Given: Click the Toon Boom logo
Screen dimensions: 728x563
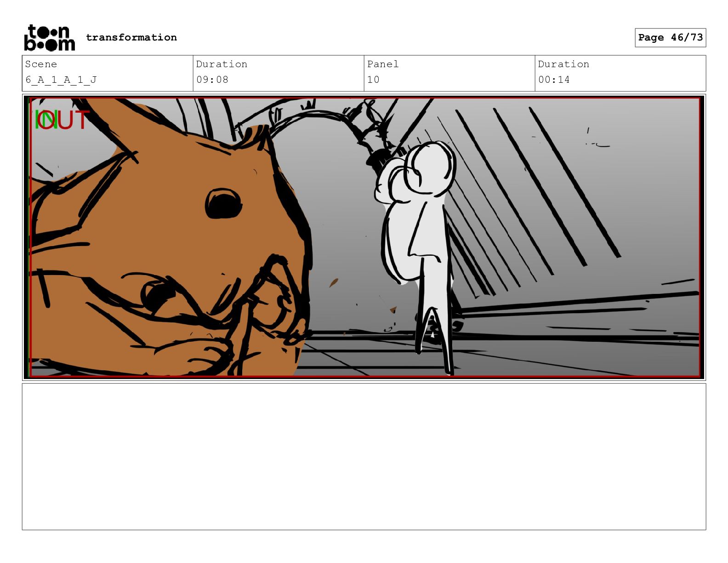Looking at the screenshot, I should [x=49, y=37].
